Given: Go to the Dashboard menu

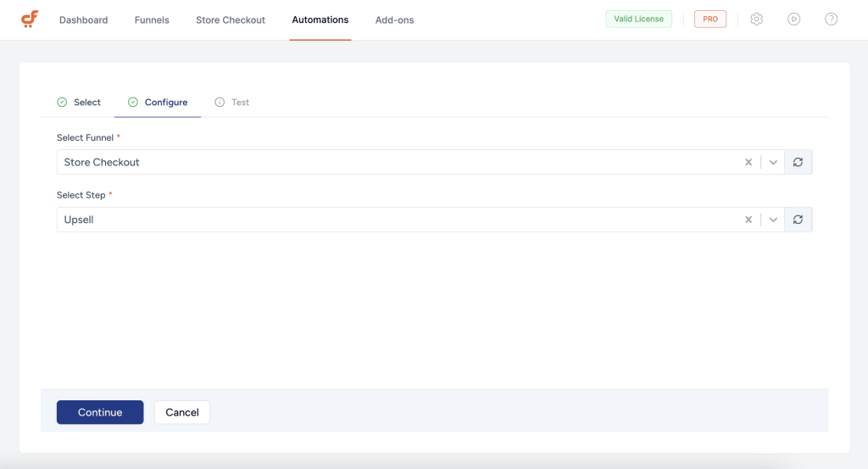Looking at the screenshot, I should tap(83, 20).
